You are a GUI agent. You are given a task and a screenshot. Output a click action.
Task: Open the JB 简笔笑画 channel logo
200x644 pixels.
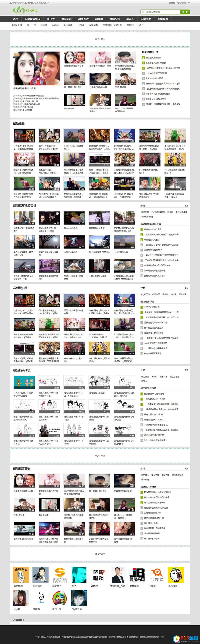coord(137,575)
